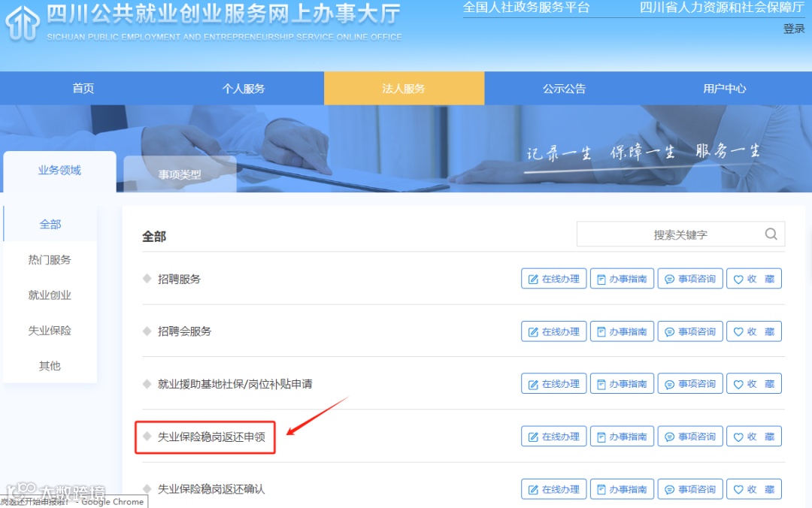Click 事项咨询 for 失业保险稳岗返还申领
812x508 pixels.
click(x=689, y=437)
